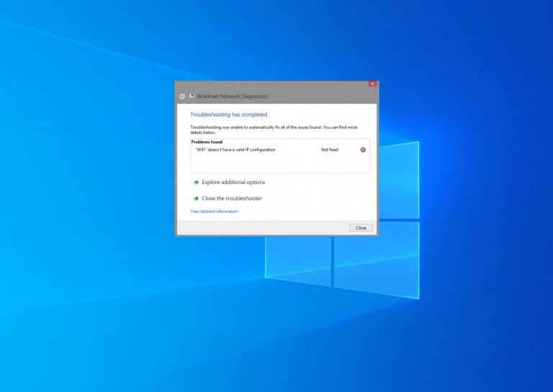Click the Windows Network Diagnostics title text
Image resolution: width=553 pixels, height=392 pixels.
click(232, 96)
